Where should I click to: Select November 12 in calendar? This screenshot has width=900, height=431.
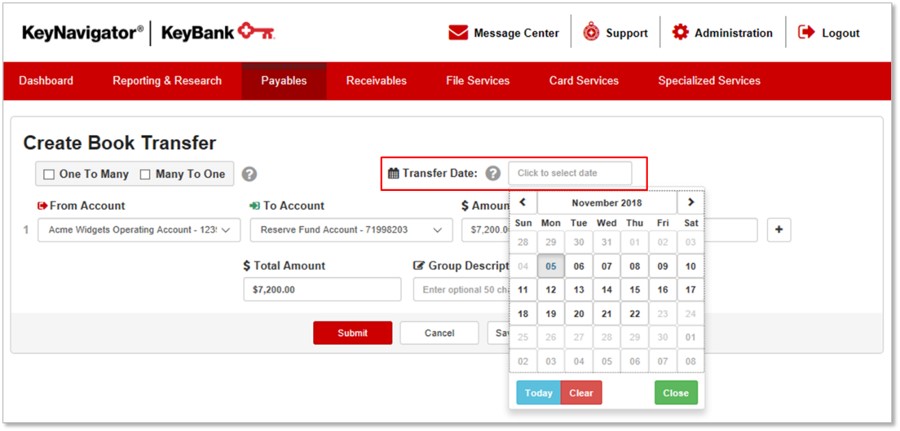[x=551, y=290]
